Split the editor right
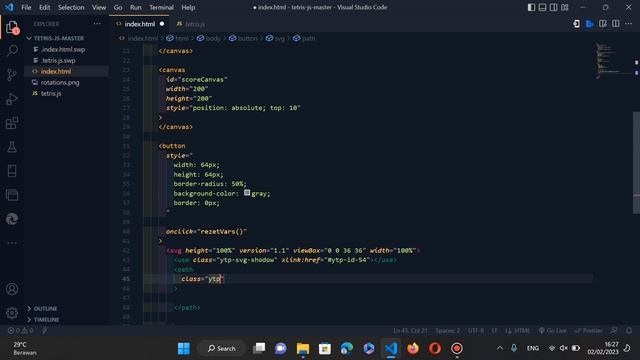Image resolution: width=640 pixels, height=360 pixels. click(616, 24)
